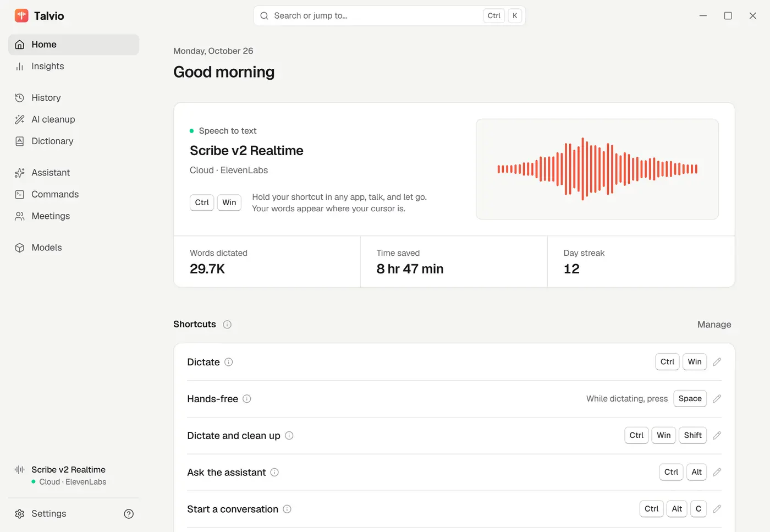
Task: Click Cloud · ElevenLabs text in the card
Action: 229,171
